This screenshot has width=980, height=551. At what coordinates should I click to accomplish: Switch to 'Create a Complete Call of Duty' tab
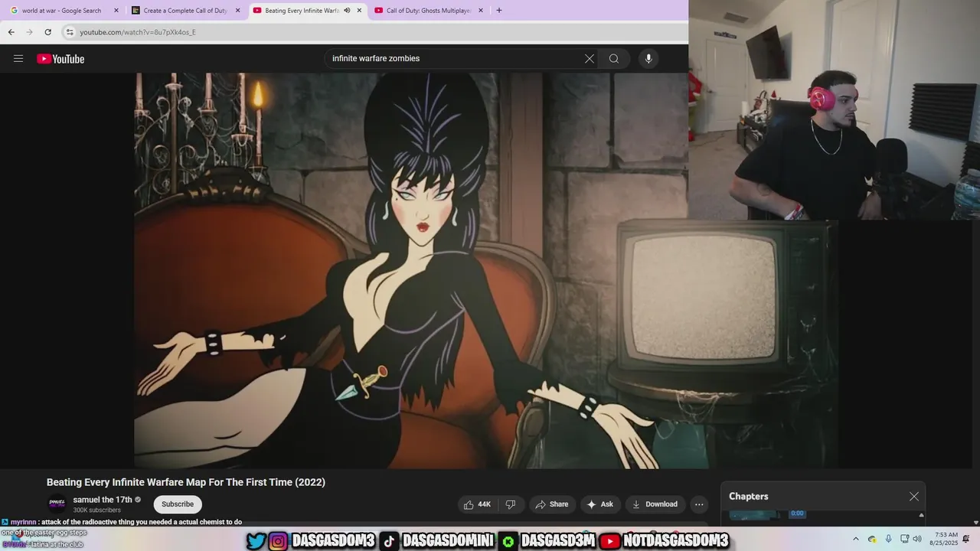tap(185, 11)
